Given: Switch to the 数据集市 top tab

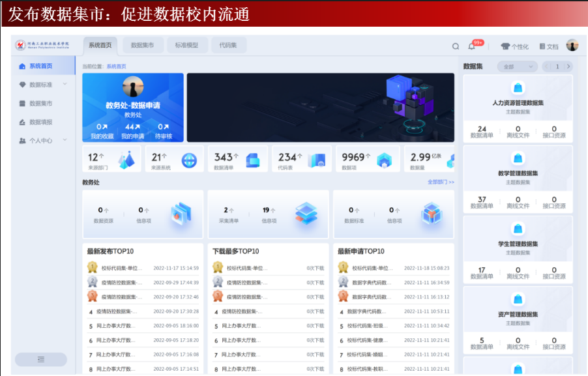Looking at the screenshot, I should tap(142, 45).
